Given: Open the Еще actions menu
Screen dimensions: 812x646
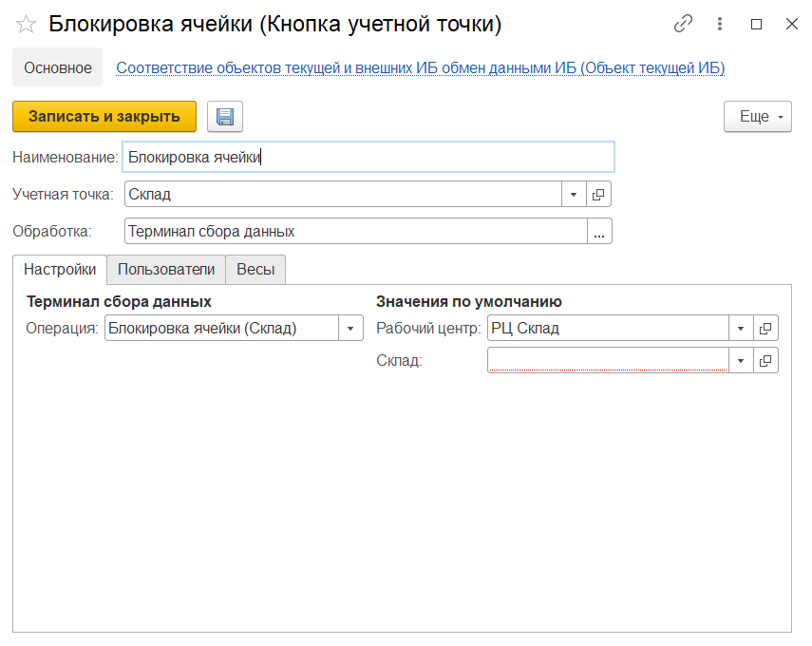Looking at the screenshot, I should pos(757,117).
